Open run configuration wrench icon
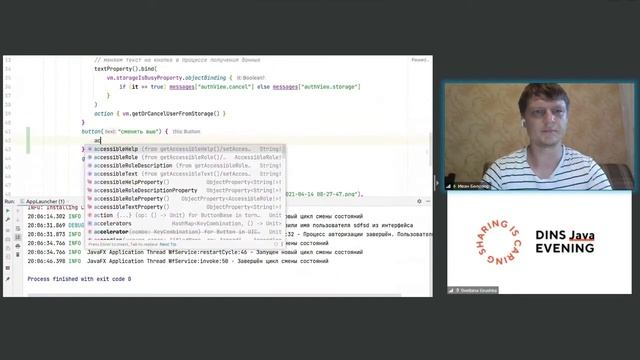The height and width of the screenshot is (360, 640). coord(8,220)
